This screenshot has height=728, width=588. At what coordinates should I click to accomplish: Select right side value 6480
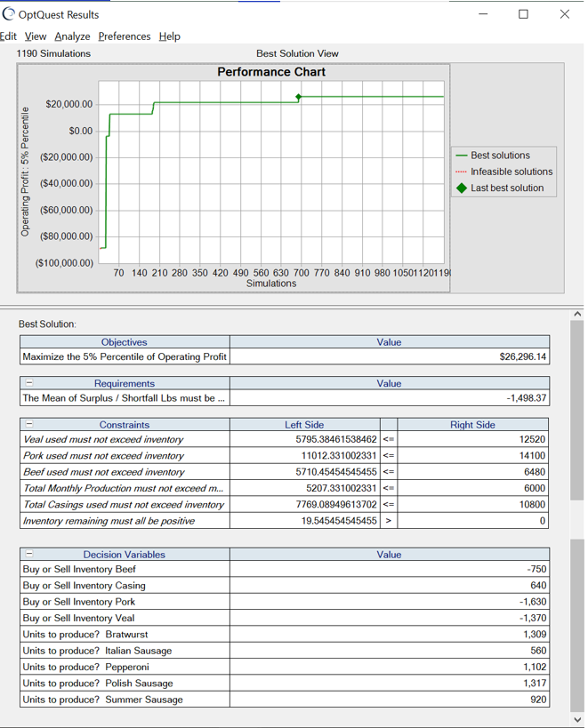[535, 472]
